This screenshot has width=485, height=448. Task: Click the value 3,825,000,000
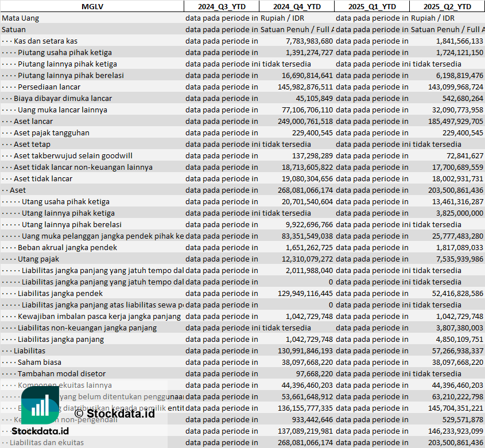coord(459,213)
